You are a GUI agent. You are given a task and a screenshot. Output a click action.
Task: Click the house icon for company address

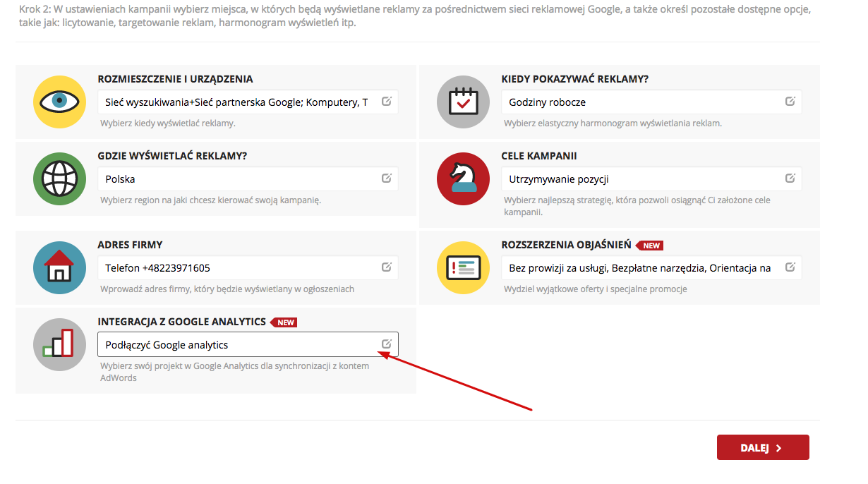click(59, 267)
